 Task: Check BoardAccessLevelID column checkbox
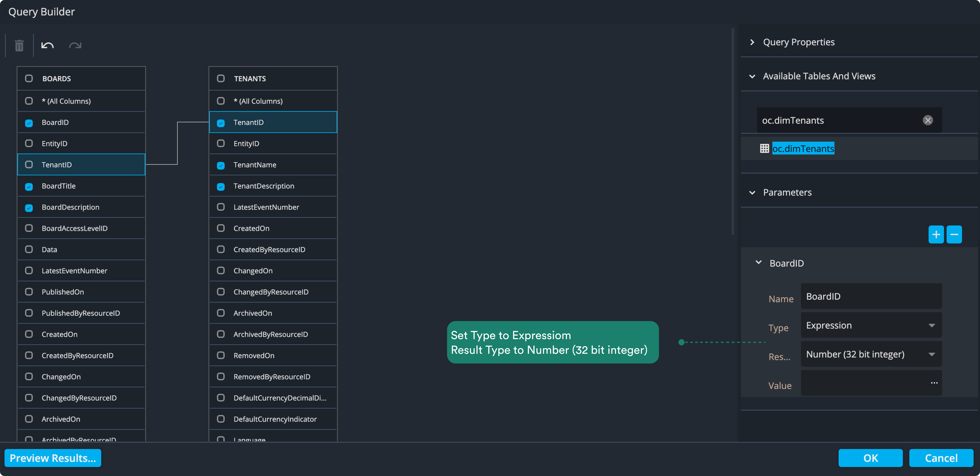29,228
